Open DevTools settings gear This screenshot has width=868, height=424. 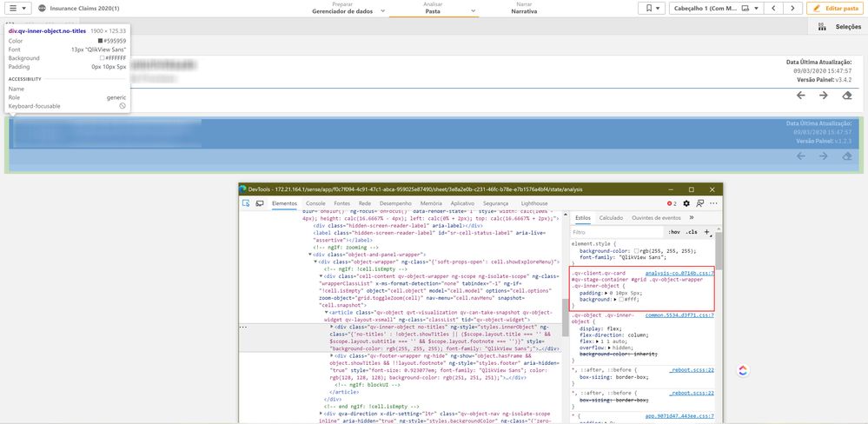686,203
